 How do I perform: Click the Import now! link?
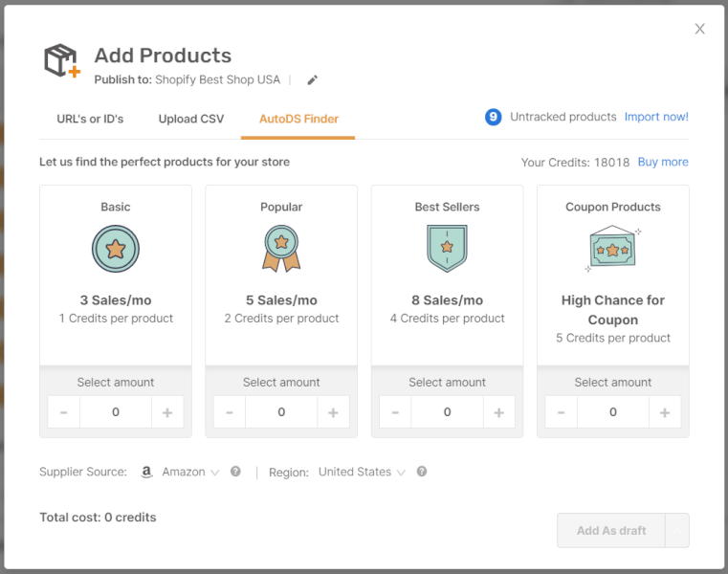point(656,117)
